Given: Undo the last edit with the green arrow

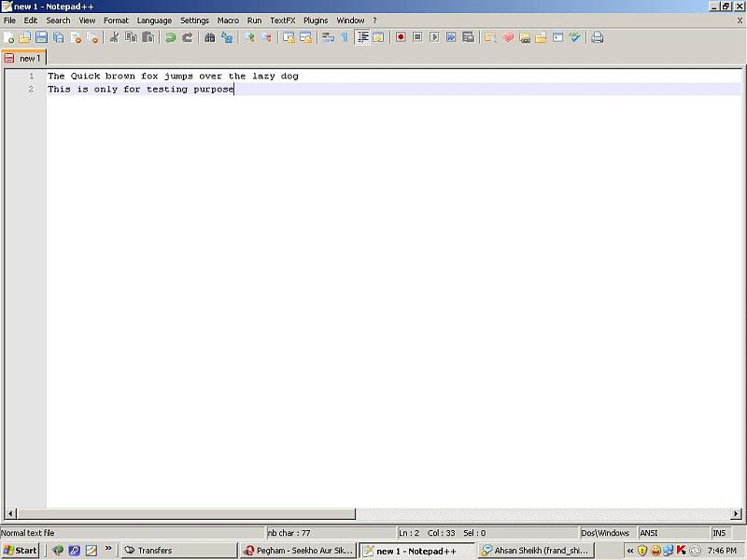Looking at the screenshot, I should coord(170,37).
